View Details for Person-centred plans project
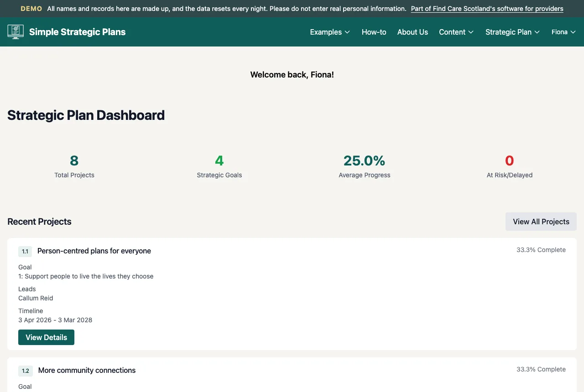584x392 pixels. tap(46, 337)
